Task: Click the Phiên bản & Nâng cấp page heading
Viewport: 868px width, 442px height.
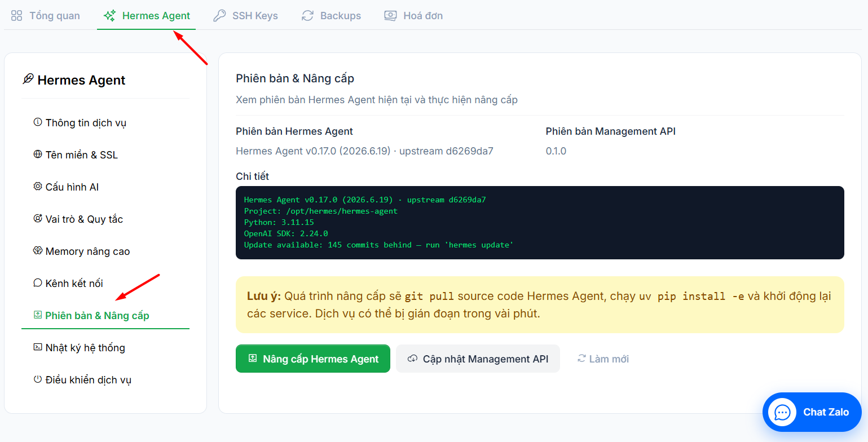Action: pos(295,78)
